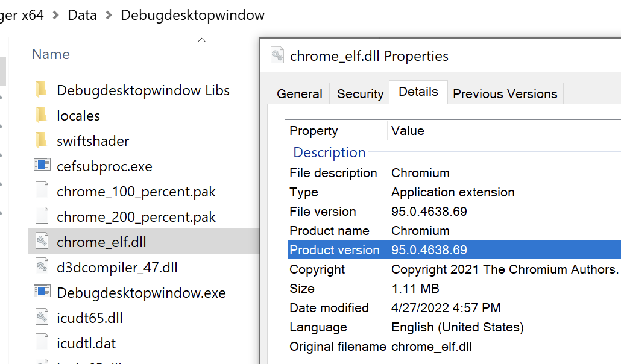The height and width of the screenshot is (364, 621).
Task: Sort files by the Name column
Action: pyautogui.click(x=51, y=54)
